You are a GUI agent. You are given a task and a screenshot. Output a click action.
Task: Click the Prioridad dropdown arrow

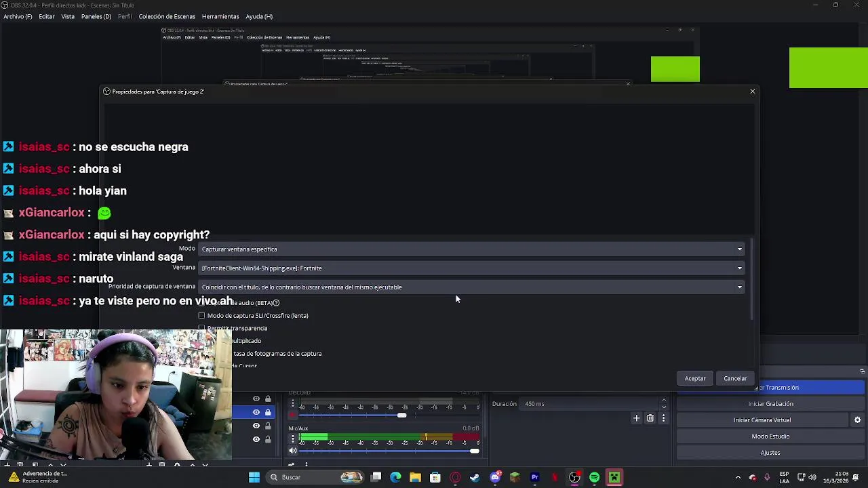740,287
